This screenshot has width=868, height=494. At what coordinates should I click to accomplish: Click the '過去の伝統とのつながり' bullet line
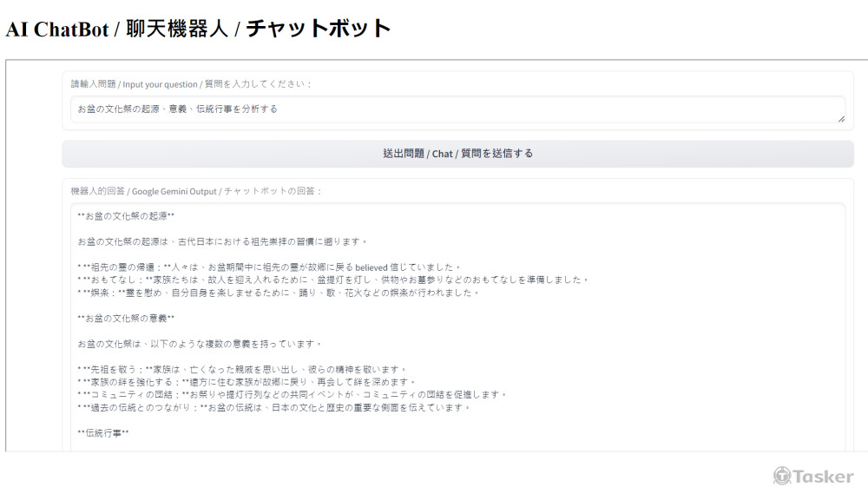[273, 408]
